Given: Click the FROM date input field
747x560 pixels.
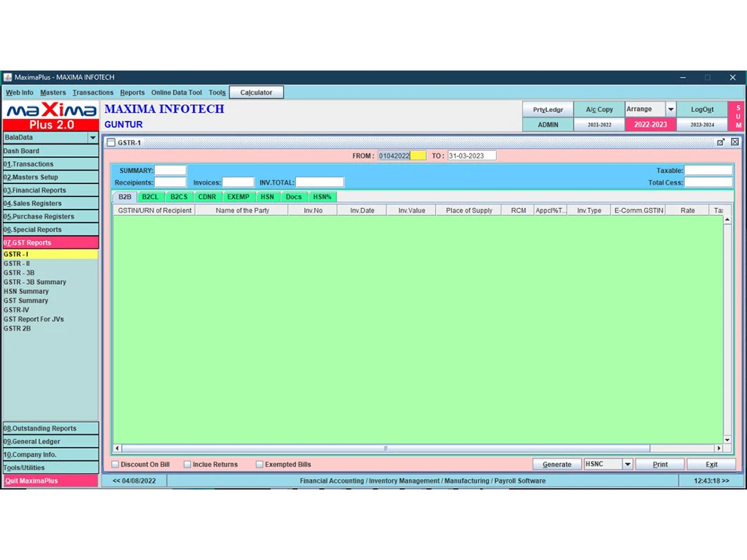Looking at the screenshot, I should pyautogui.click(x=401, y=156).
